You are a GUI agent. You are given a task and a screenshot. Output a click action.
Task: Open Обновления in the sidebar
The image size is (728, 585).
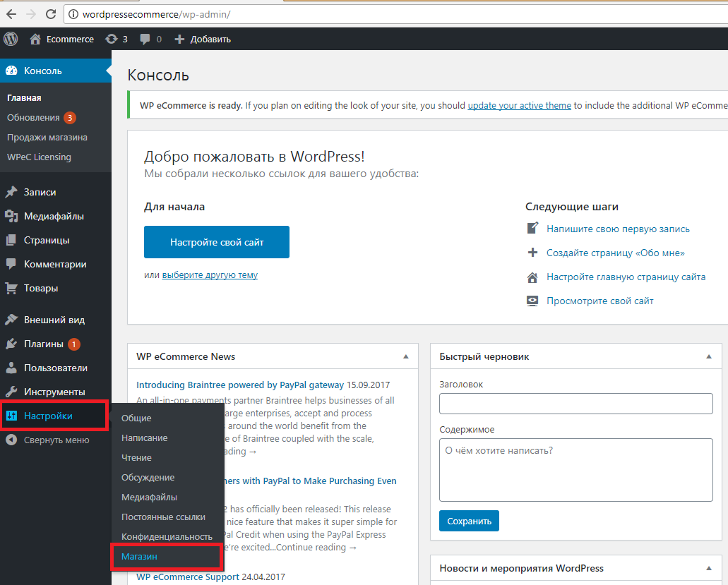click(x=33, y=118)
